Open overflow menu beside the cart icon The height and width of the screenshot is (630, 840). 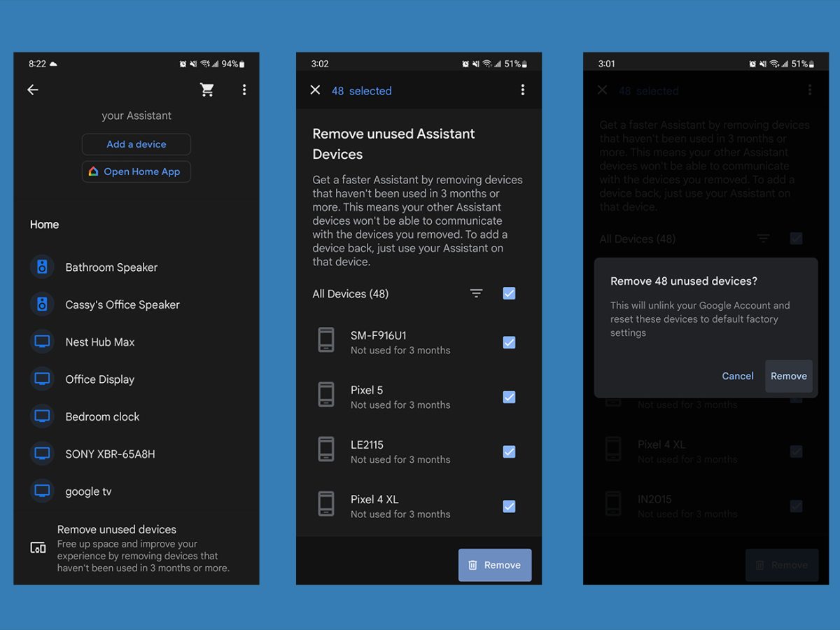coord(244,90)
